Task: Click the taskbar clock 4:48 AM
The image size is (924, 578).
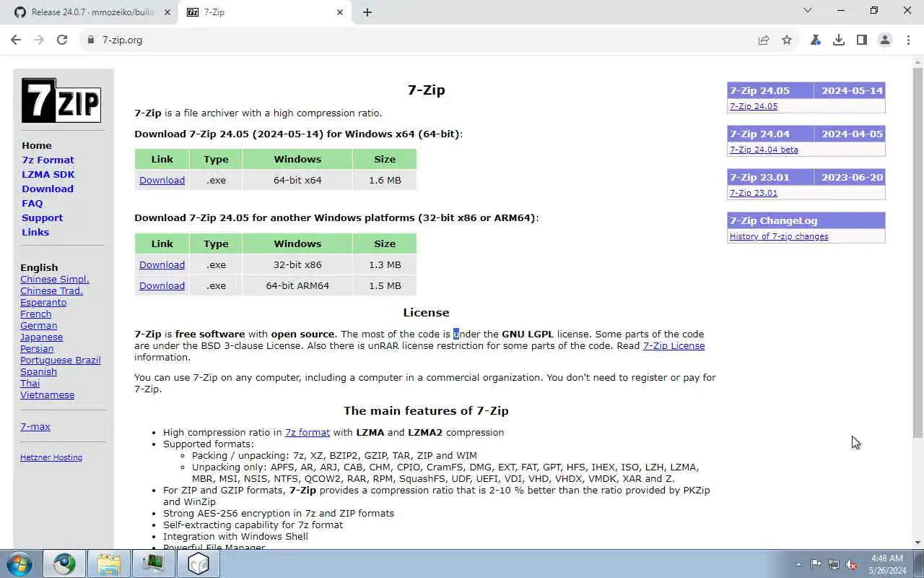Action: click(887, 564)
